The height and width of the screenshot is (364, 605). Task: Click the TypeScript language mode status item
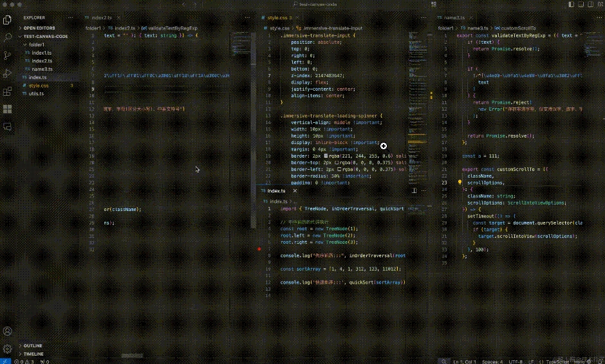coord(557,361)
